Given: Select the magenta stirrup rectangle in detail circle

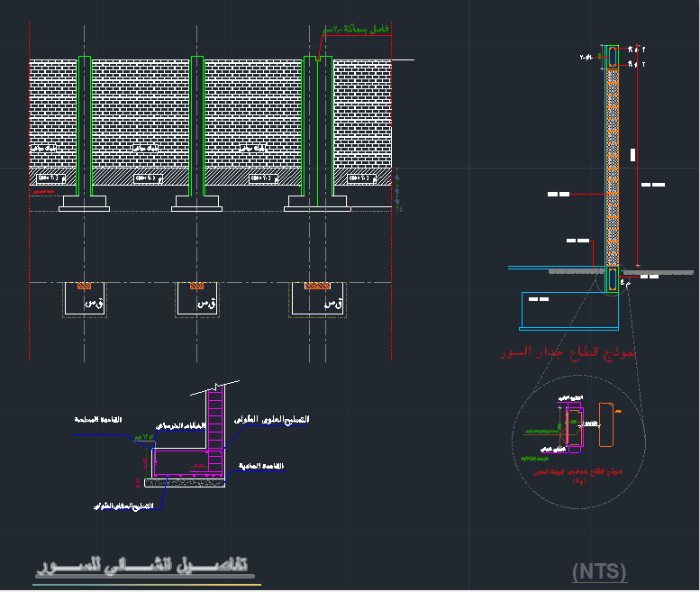Looking at the screenshot, I should coord(575,430).
